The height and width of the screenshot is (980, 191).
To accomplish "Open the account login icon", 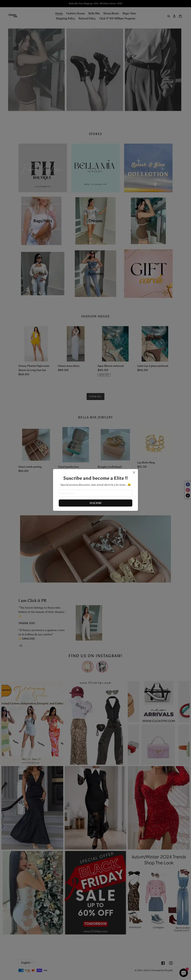I will pos(174,16).
